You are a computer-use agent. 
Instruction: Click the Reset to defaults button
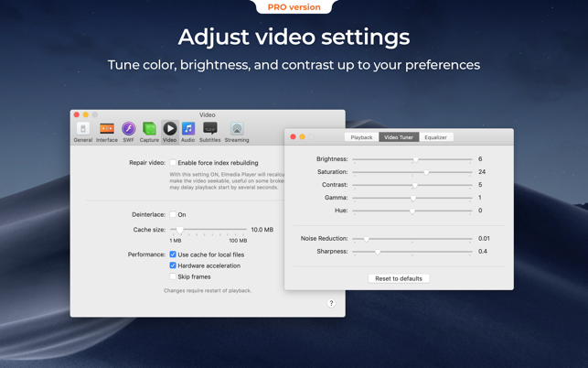click(399, 278)
